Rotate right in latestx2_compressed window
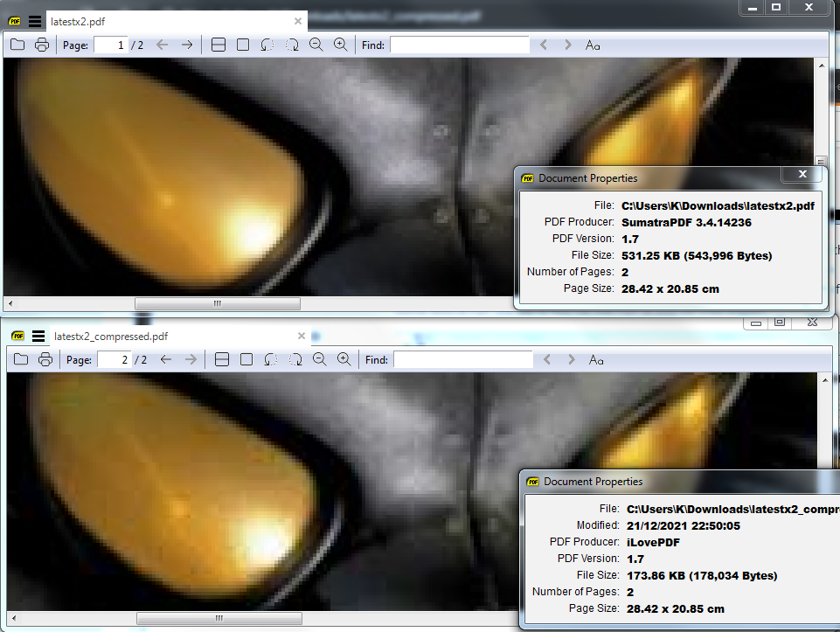 tap(295, 359)
